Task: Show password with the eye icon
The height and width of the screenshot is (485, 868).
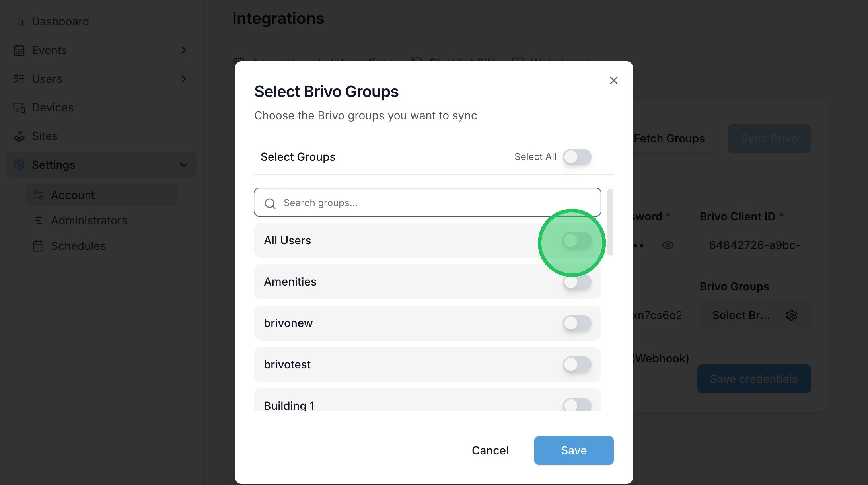Action: (x=668, y=245)
